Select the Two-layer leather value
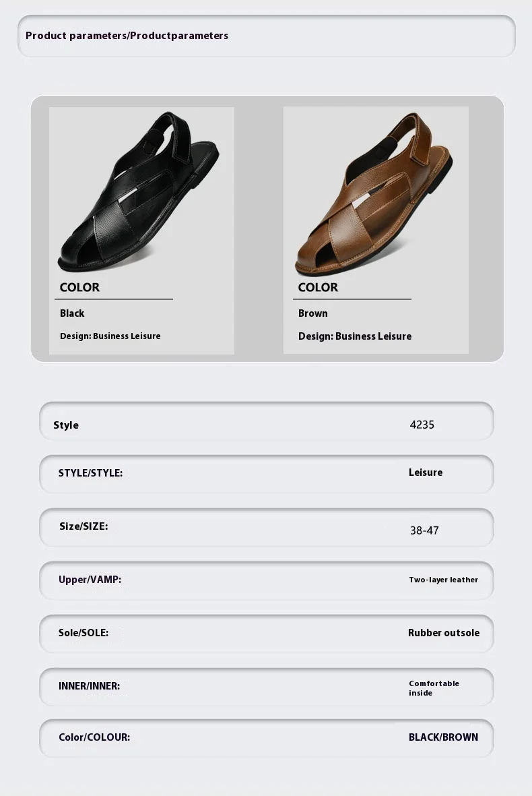 (443, 580)
